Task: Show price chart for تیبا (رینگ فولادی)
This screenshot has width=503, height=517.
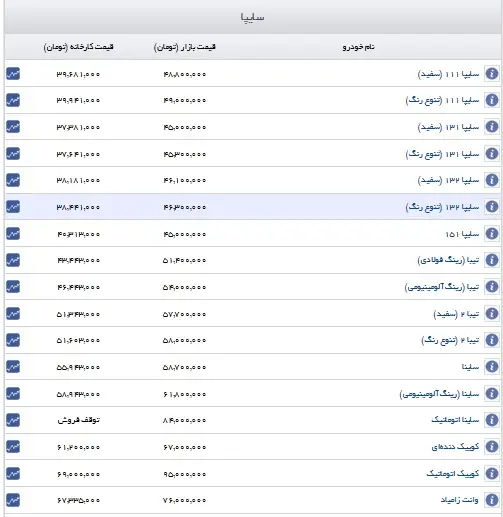Action: (13, 260)
